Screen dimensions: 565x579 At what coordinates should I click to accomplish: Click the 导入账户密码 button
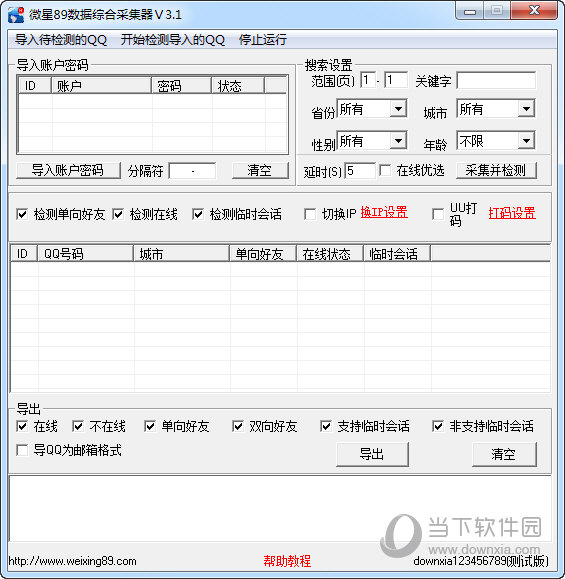click(x=68, y=171)
